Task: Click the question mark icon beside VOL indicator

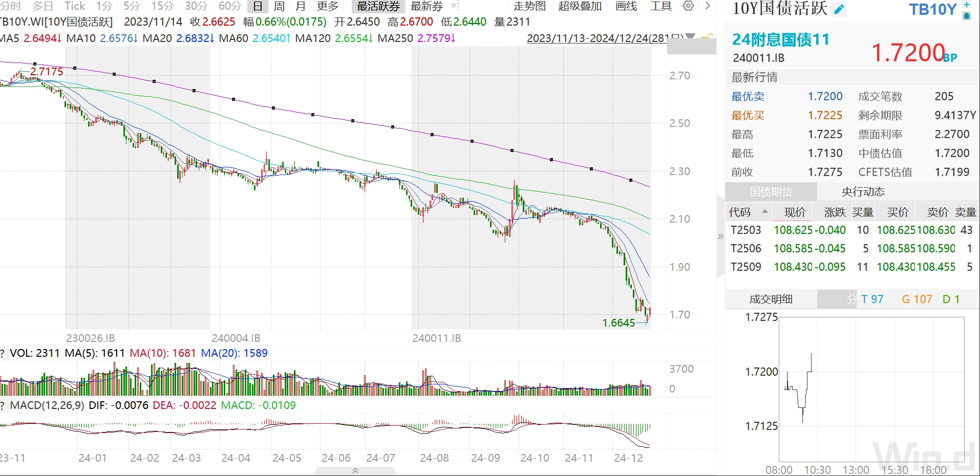Action: 3,354
